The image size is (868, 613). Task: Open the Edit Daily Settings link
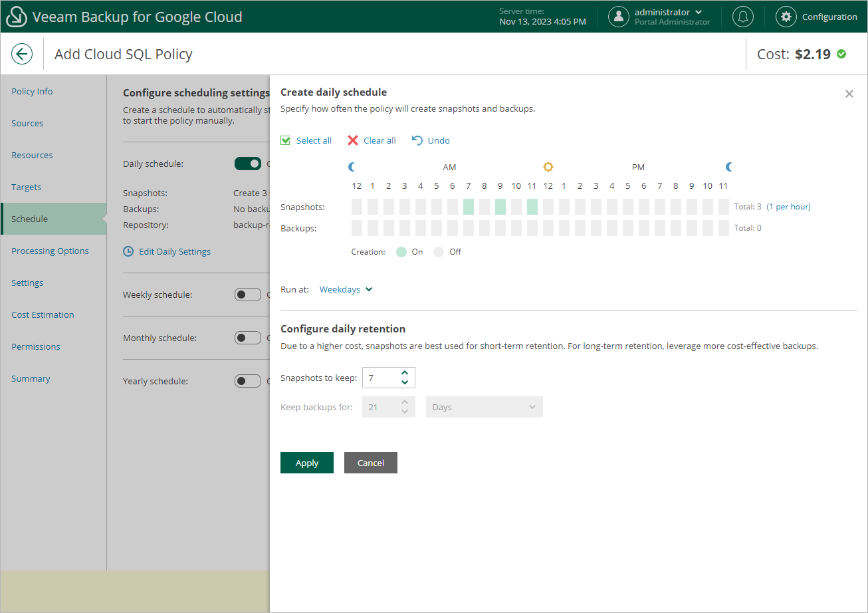175,251
